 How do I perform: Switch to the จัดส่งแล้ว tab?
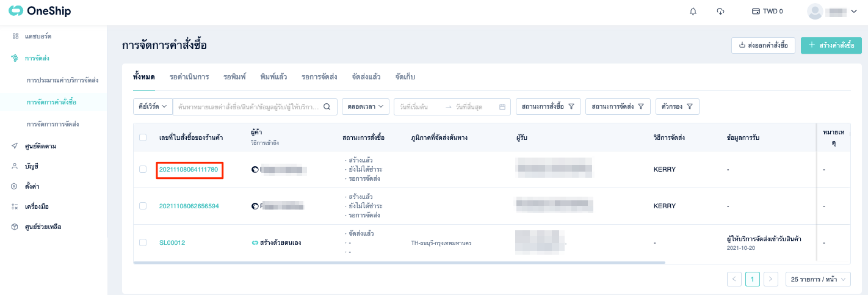(x=366, y=76)
